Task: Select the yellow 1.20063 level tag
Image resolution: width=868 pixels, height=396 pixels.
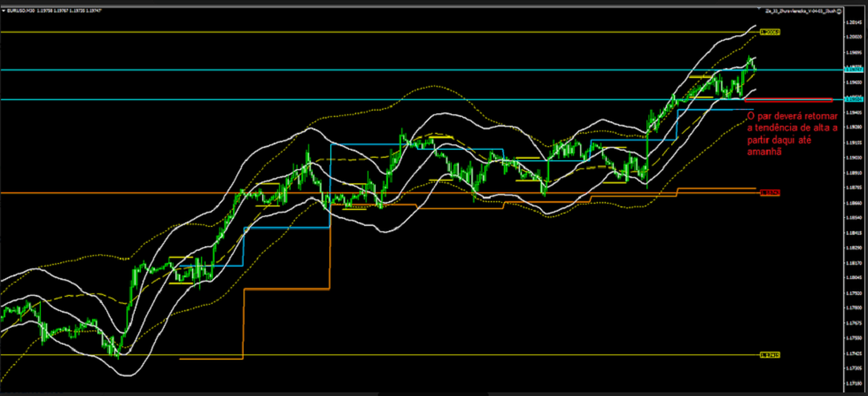Action: [x=770, y=32]
